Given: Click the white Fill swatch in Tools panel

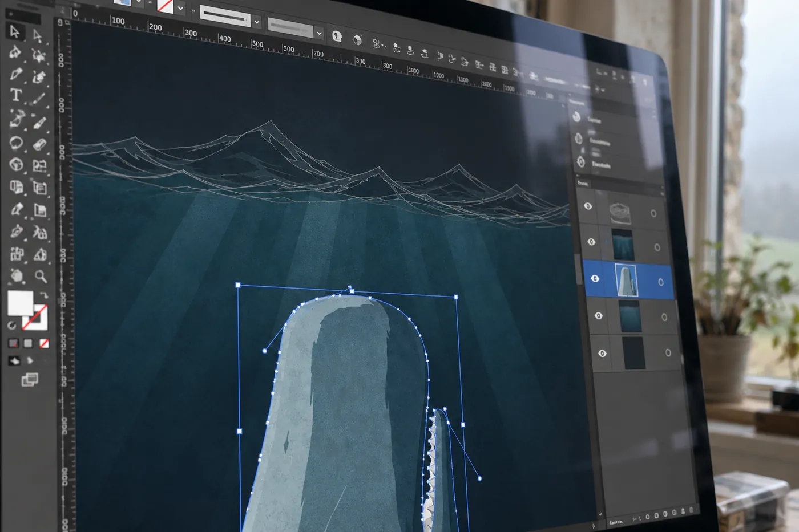Looking at the screenshot, I should pos(20,303).
